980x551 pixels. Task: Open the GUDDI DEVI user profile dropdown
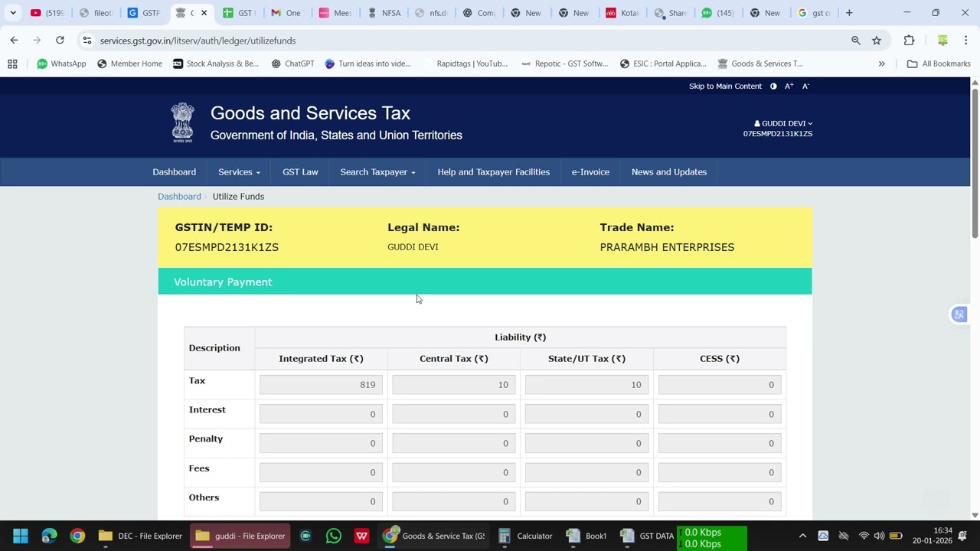point(783,123)
